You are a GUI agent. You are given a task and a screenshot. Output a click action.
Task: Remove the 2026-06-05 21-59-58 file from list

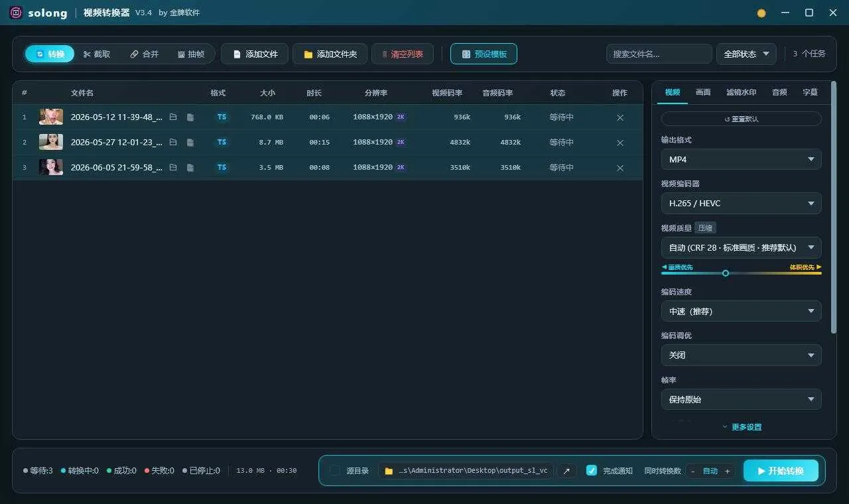(620, 168)
